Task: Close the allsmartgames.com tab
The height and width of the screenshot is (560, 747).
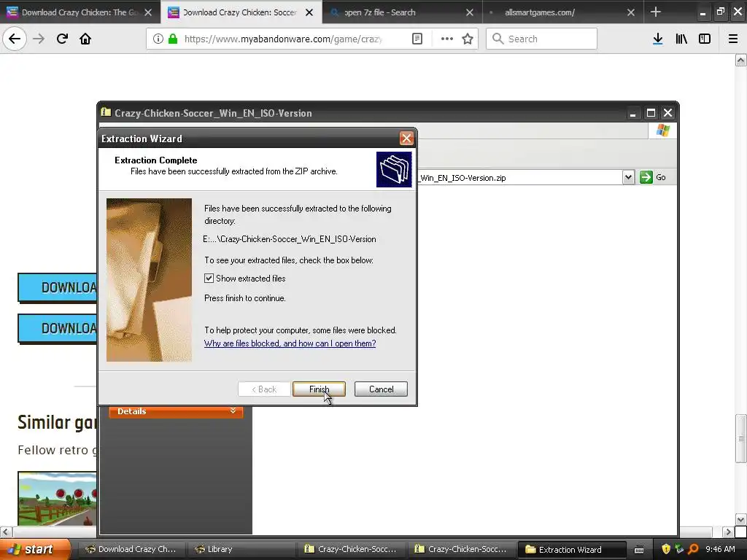Action: click(x=631, y=12)
